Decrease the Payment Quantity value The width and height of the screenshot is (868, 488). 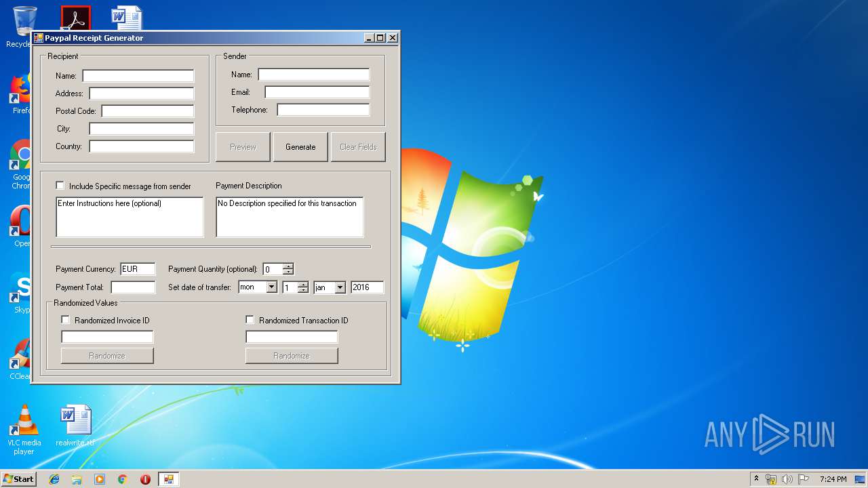(x=288, y=272)
